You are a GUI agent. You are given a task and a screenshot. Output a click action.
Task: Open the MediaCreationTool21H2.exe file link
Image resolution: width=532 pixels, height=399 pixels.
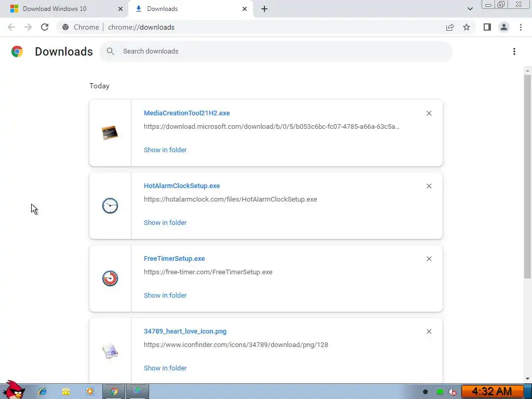tap(187, 113)
